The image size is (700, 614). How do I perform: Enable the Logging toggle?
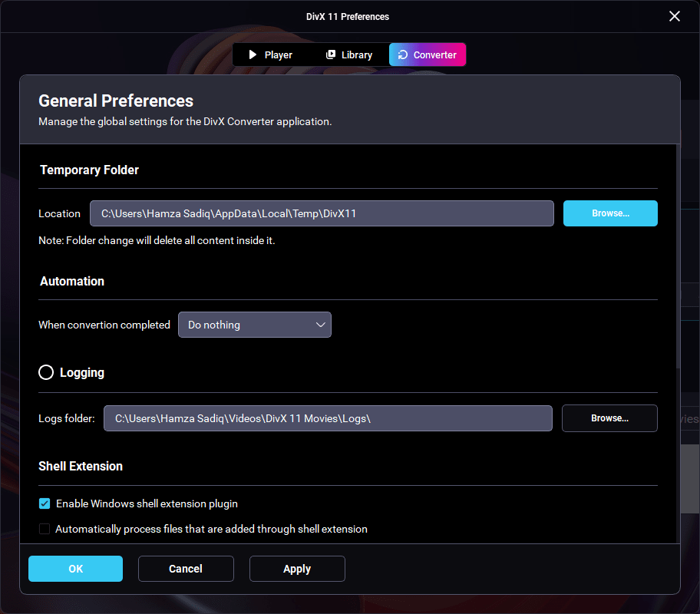tap(46, 372)
